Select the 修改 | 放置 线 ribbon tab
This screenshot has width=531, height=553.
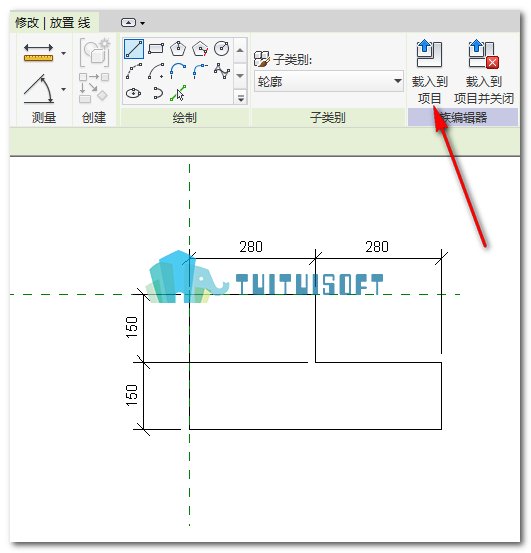[53, 23]
